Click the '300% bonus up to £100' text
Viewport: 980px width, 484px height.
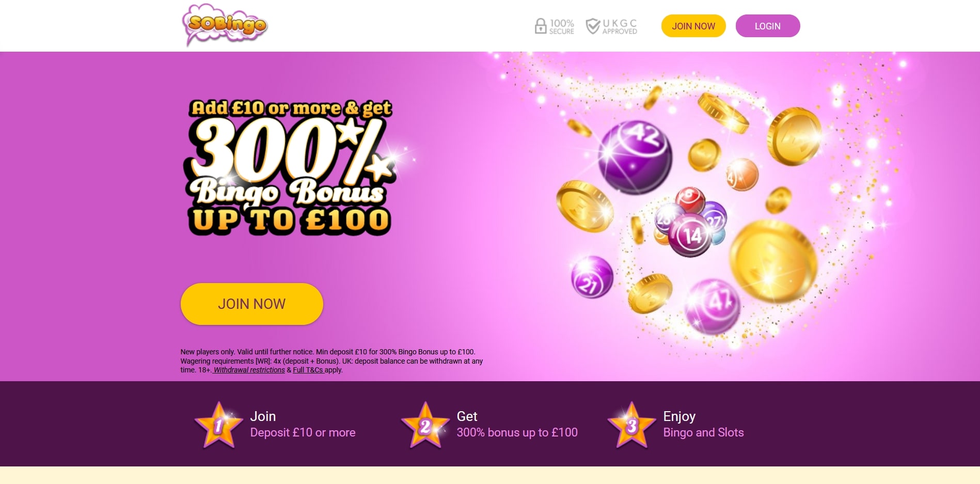[x=517, y=432]
